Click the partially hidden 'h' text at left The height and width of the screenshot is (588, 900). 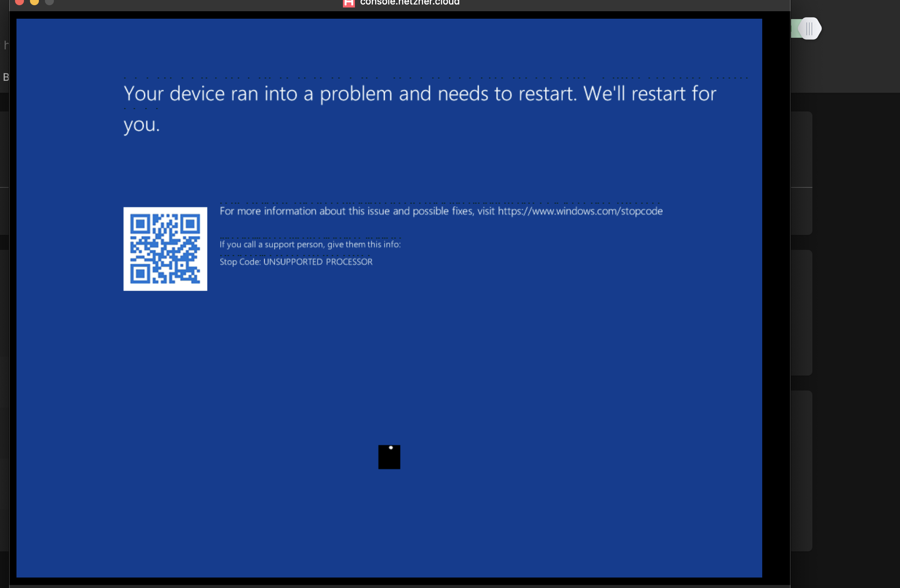click(6, 45)
